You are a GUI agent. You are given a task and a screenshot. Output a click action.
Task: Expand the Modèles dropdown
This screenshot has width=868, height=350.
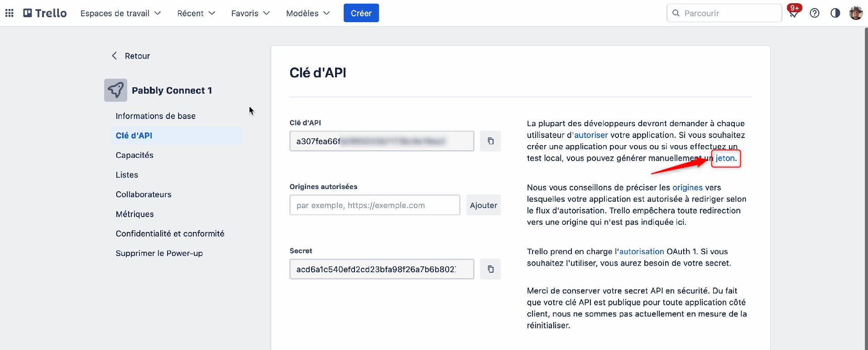click(308, 13)
